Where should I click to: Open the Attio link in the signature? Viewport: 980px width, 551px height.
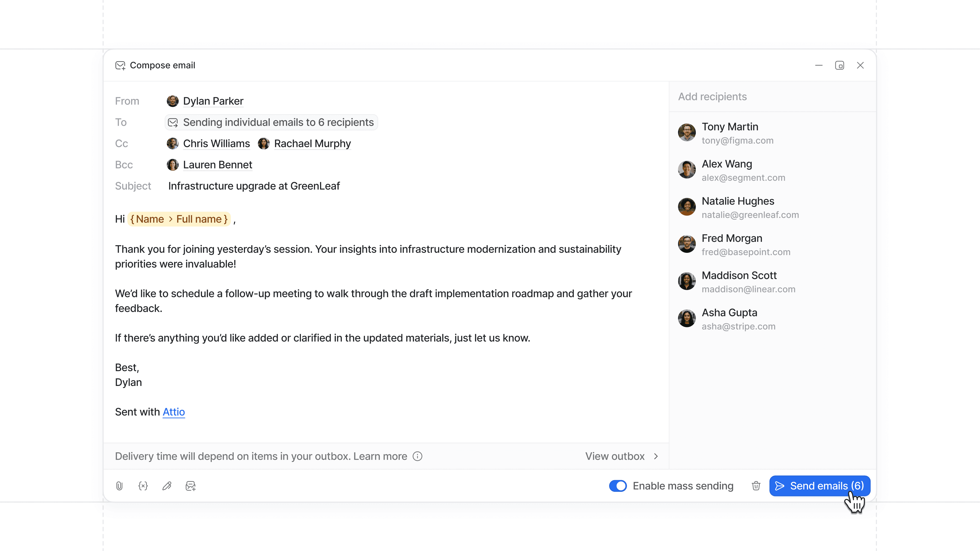(x=174, y=412)
